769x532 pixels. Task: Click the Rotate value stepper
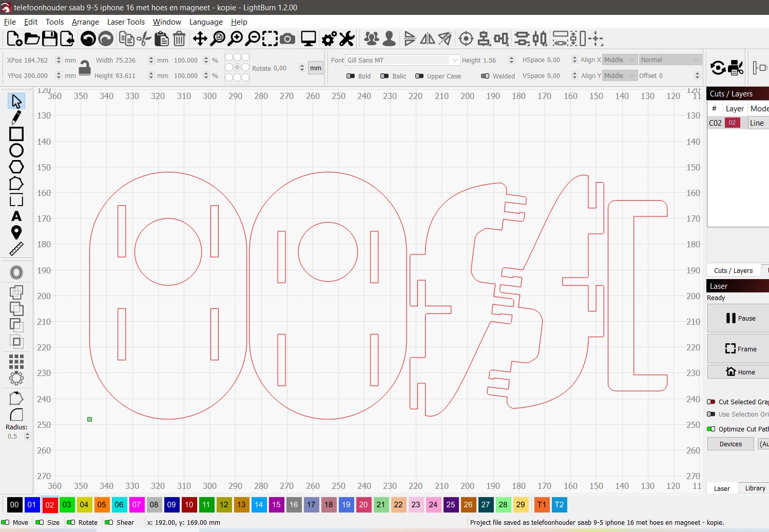302,68
